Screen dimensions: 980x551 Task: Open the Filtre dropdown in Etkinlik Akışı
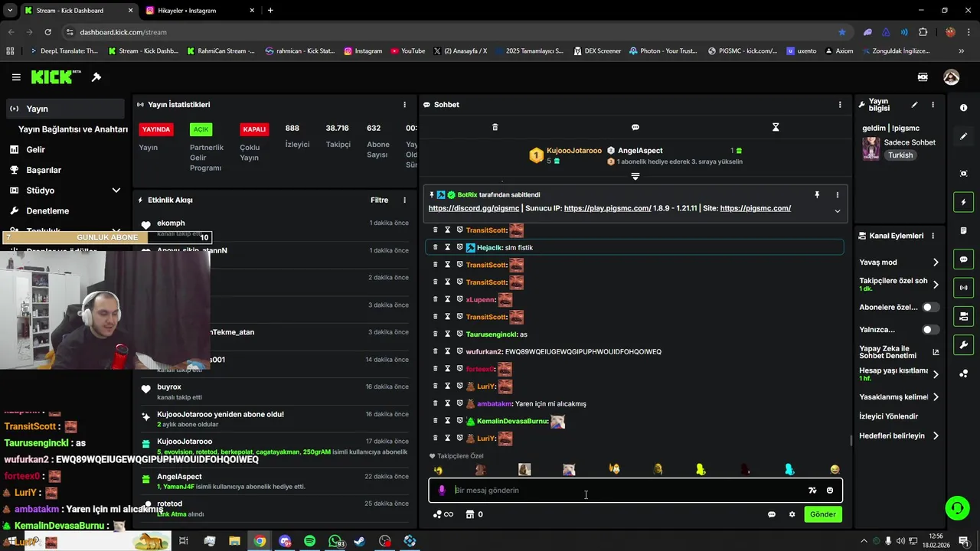(379, 201)
